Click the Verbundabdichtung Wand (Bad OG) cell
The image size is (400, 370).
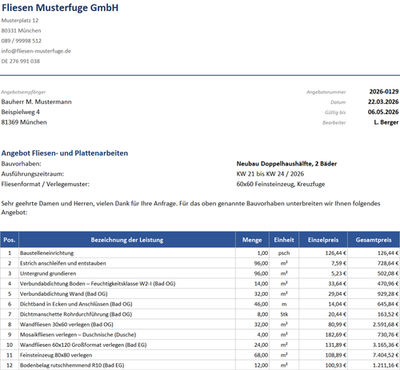pyautogui.click(x=127, y=294)
